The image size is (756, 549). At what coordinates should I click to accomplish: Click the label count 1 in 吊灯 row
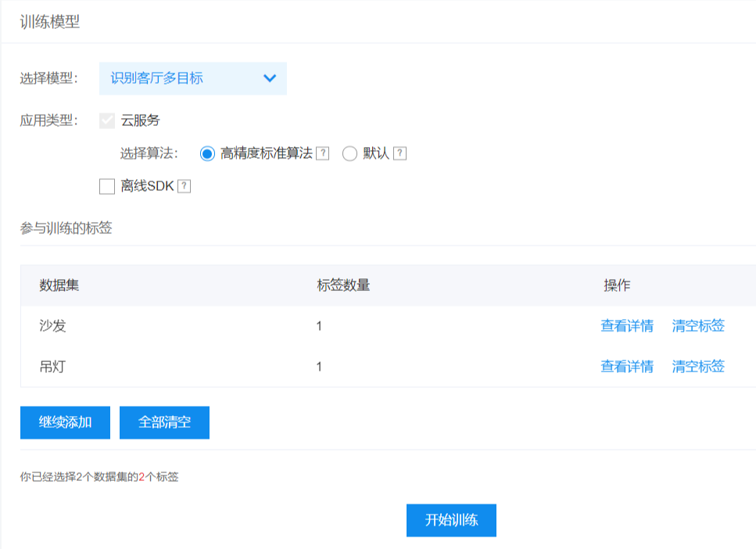click(x=319, y=367)
